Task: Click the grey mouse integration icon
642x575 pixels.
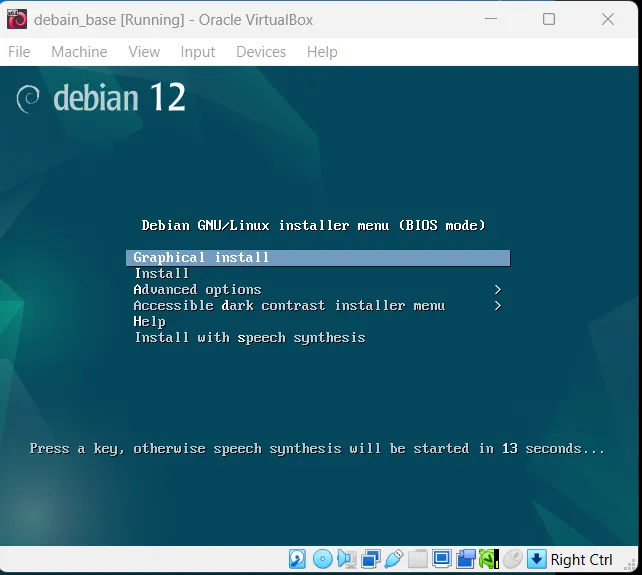Action: click(513, 559)
